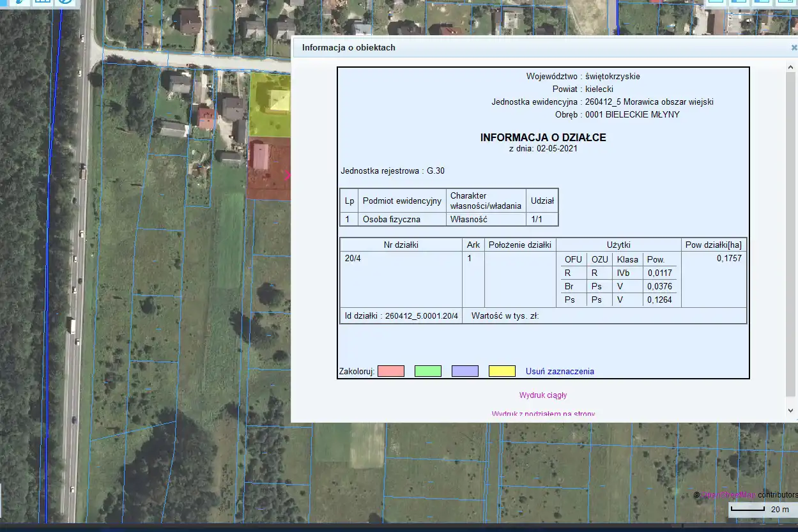Click the red highlighted parcel on map
The height and width of the screenshot is (532, 798).
point(268,169)
